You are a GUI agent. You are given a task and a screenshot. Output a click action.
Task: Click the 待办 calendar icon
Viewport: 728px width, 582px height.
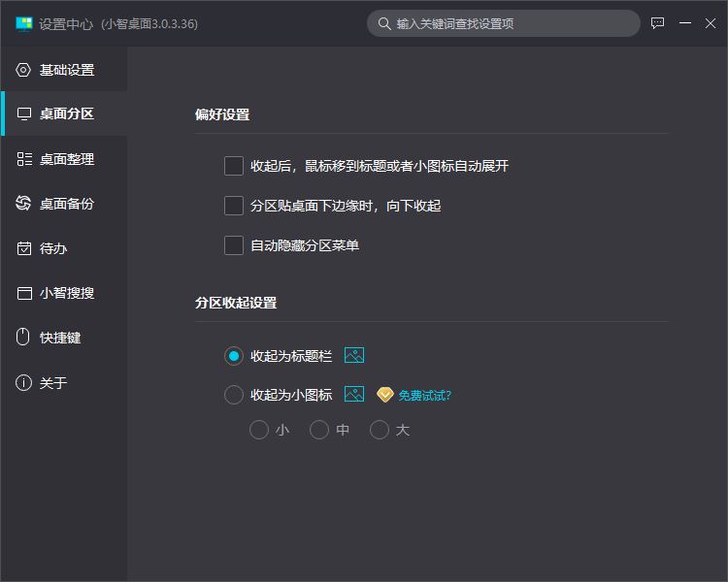click(24, 248)
